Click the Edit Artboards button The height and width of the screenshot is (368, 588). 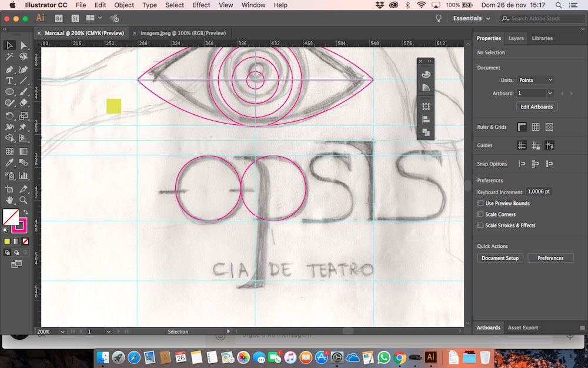536,107
